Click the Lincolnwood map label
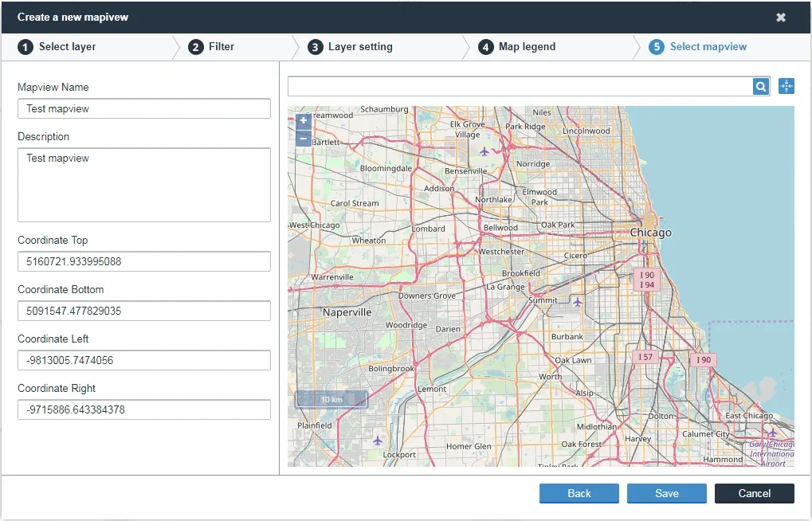812x521 pixels. click(586, 131)
